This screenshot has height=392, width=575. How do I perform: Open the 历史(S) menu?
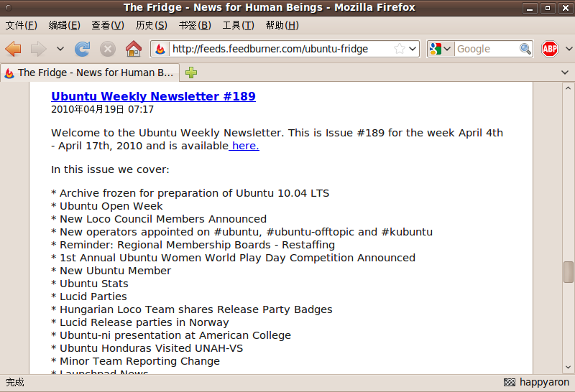point(152,25)
